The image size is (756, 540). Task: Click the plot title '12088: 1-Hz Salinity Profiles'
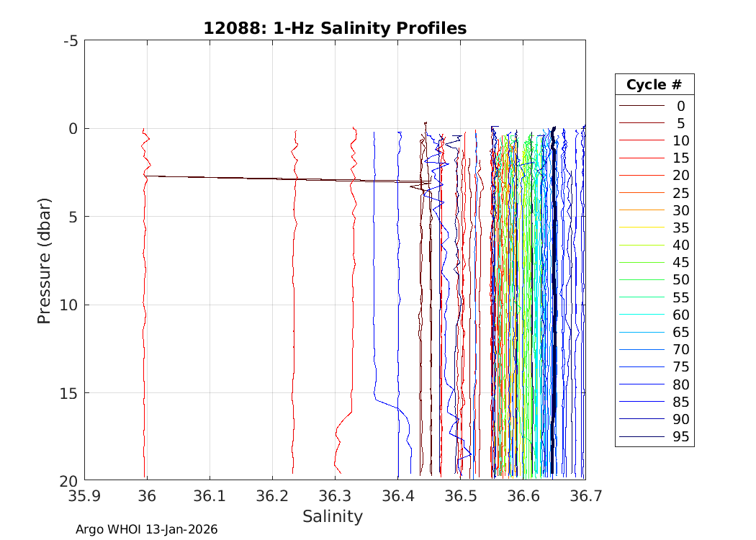[x=335, y=28]
